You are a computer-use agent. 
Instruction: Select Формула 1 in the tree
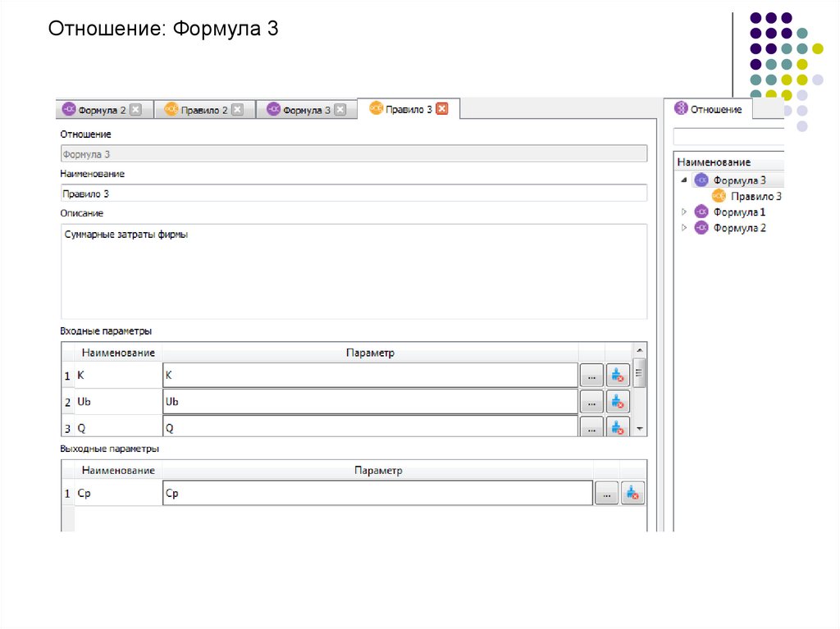click(739, 212)
